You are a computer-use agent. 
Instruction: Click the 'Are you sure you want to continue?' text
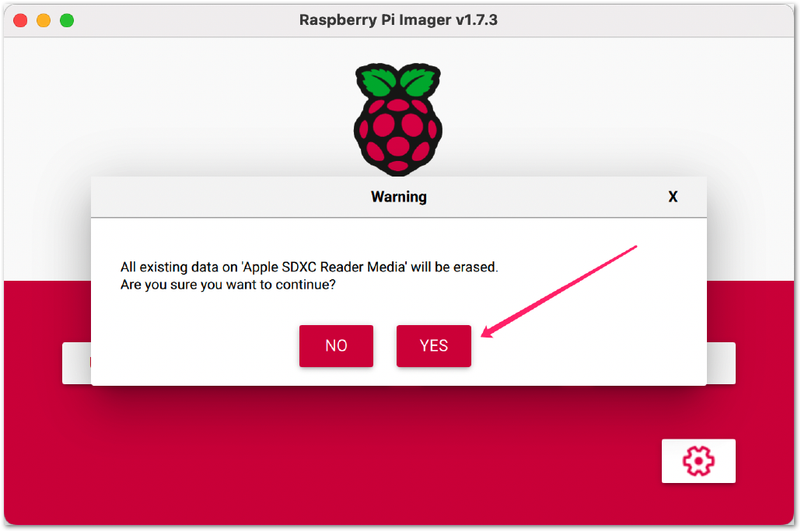(x=228, y=285)
